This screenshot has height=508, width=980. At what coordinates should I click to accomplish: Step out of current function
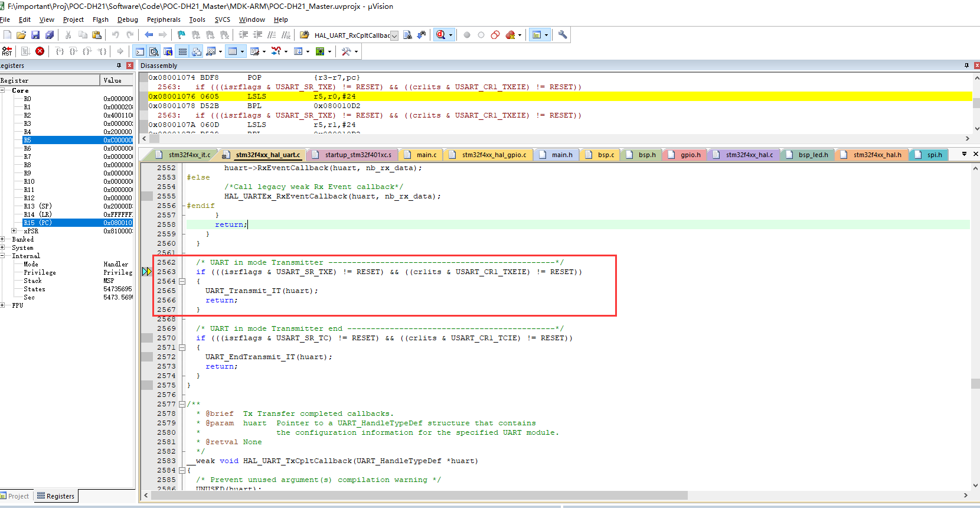point(87,51)
